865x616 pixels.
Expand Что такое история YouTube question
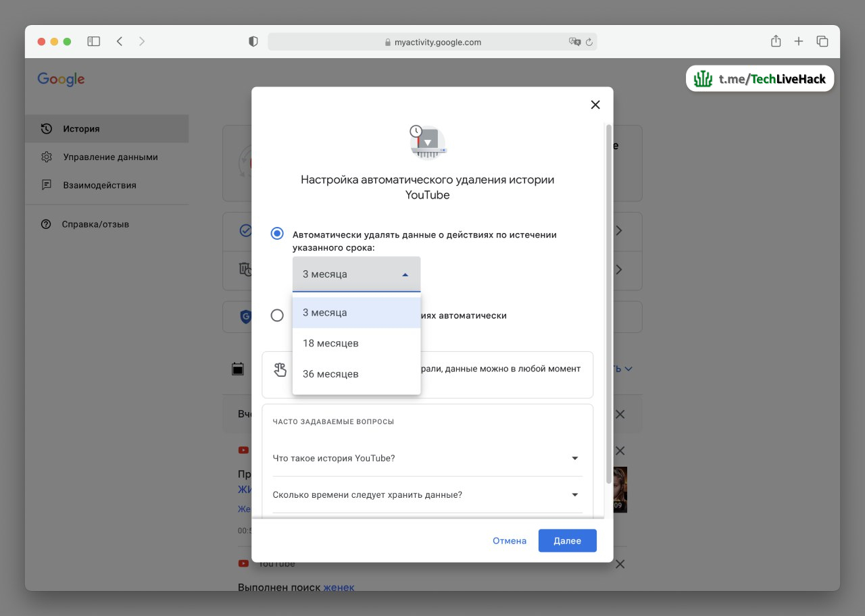(x=427, y=458)
